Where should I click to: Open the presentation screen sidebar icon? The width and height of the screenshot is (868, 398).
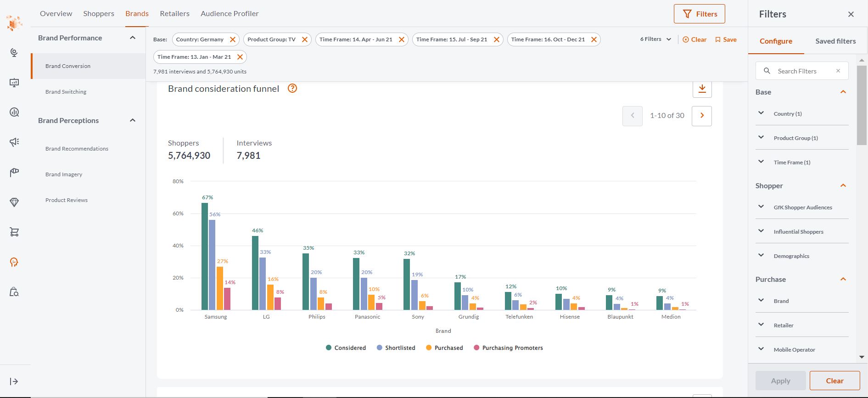pyautogui.click(x=14, y=83)
